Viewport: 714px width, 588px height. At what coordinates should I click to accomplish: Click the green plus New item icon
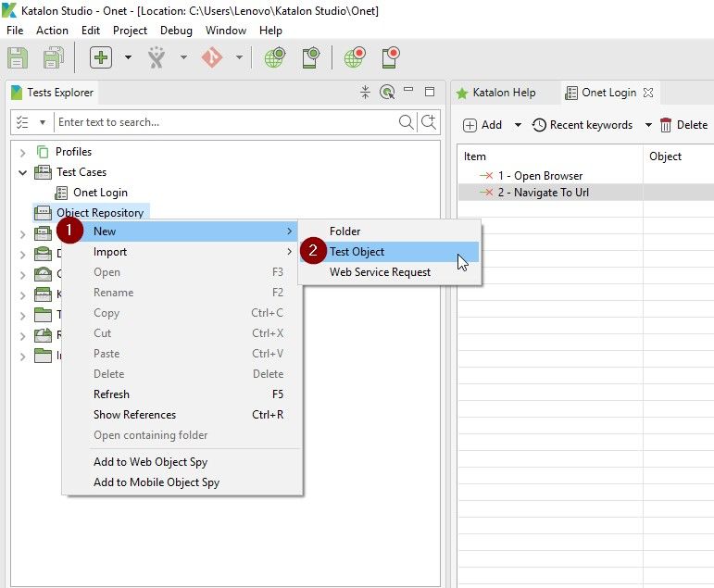101,57
